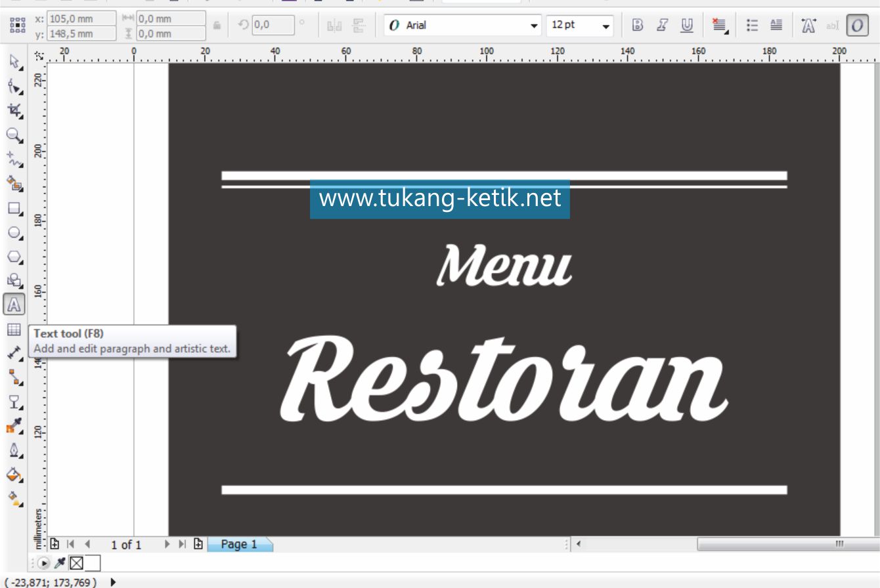Add page after current page
880x588 pixels.
coord(198,544)
